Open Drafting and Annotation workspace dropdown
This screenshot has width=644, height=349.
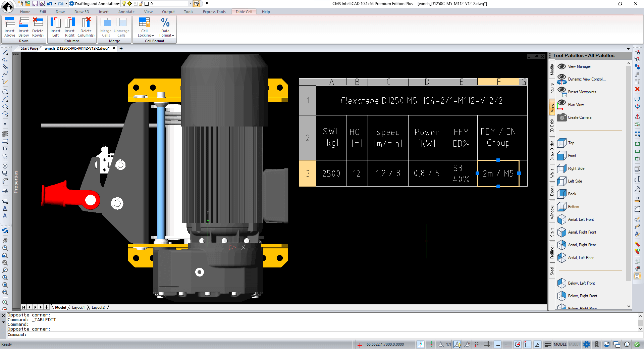click(x=95, y=4)
